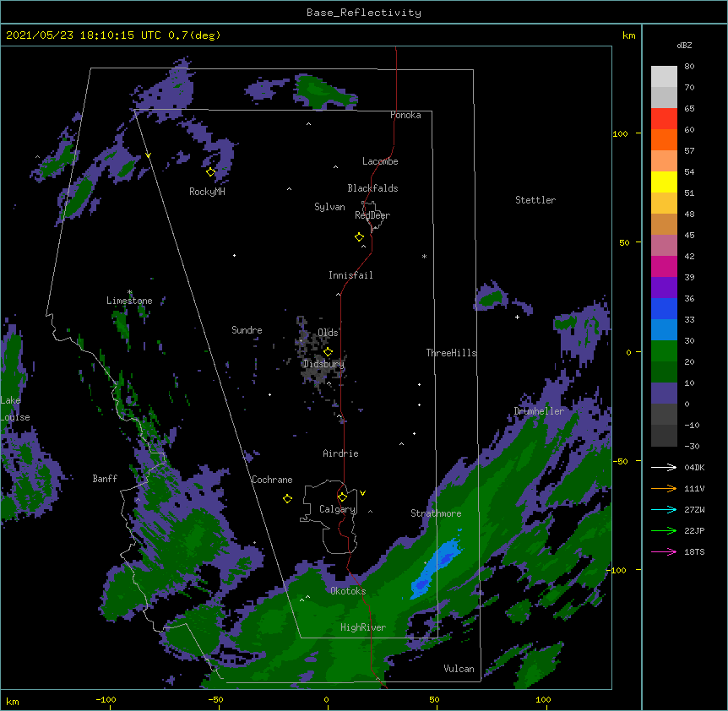The image size is (728, 711).
Task: Click the Strathmore town label
Action: tap(436, 513)
